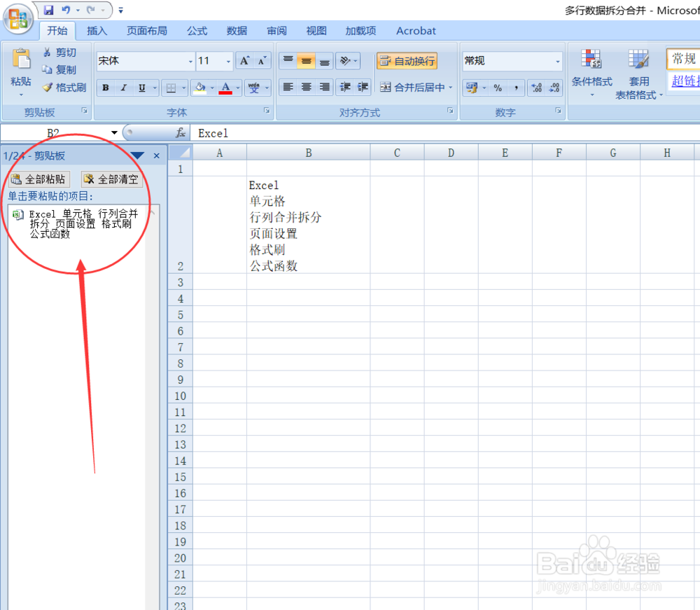Switch to the 数据 tab
The height and width of the screenshot is (610, 700).
(237, 31)
